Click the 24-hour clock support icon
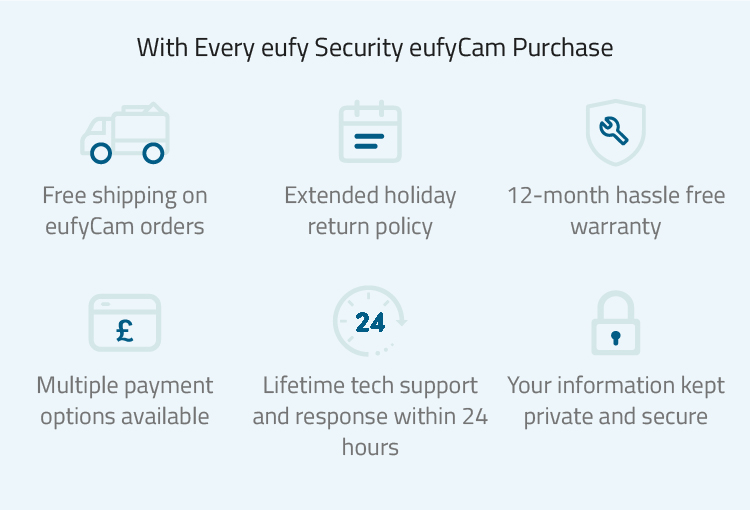Viewport: 750px width, 510px height. 370,321
